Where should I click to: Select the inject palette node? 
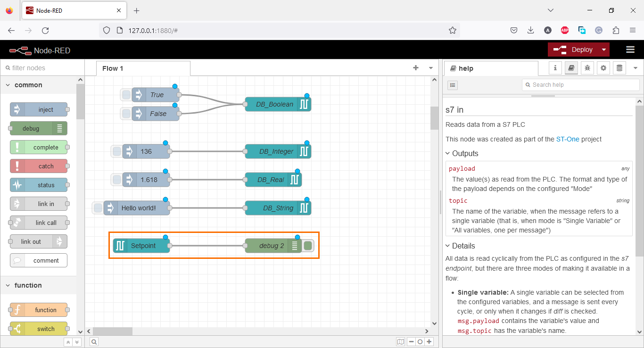coord(39,109)
